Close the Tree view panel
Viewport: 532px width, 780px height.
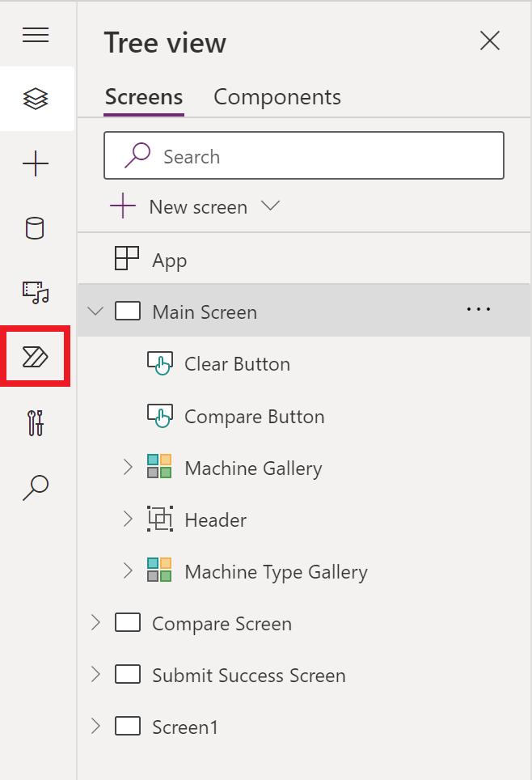[x=490, y=40]
